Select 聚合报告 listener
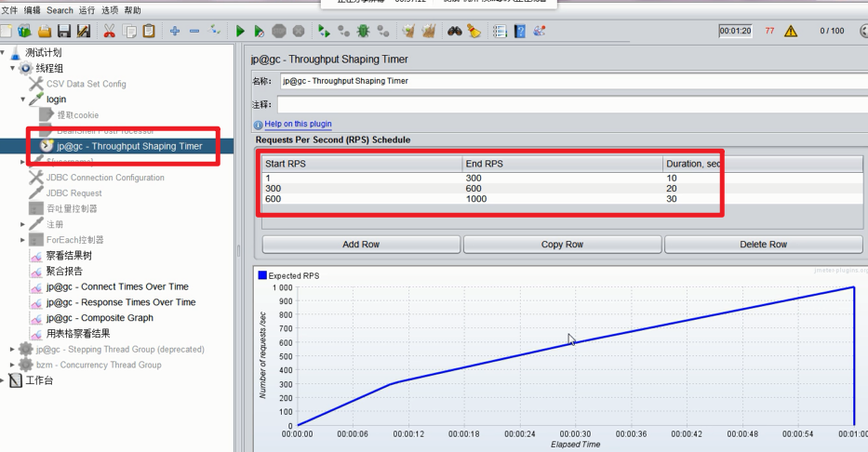This screenshot has height=452, width=868. tap(64, 271)
